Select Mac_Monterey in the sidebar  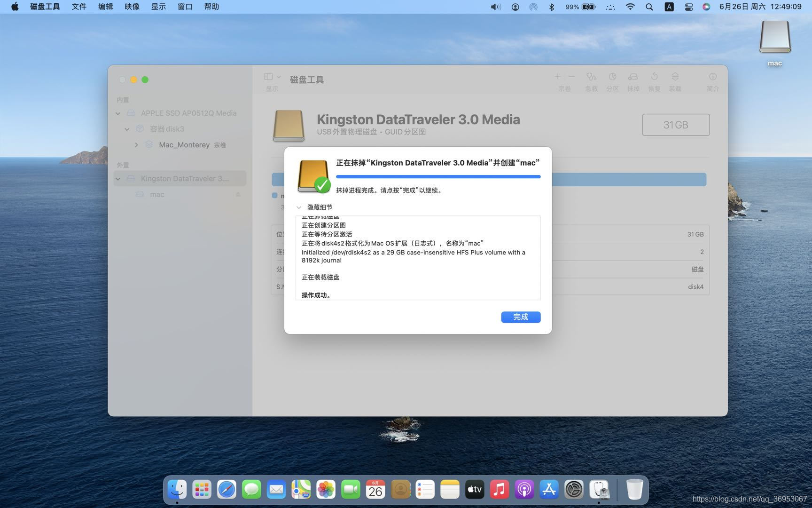pos(184,145)
